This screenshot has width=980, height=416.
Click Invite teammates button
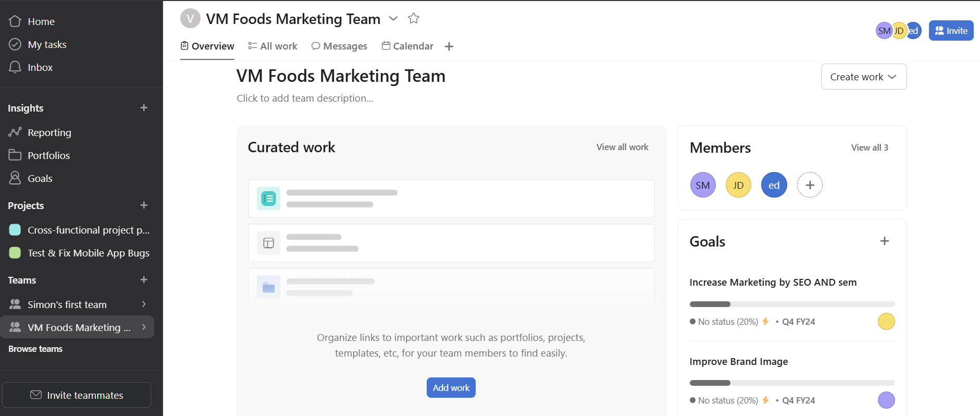(77, 395)
